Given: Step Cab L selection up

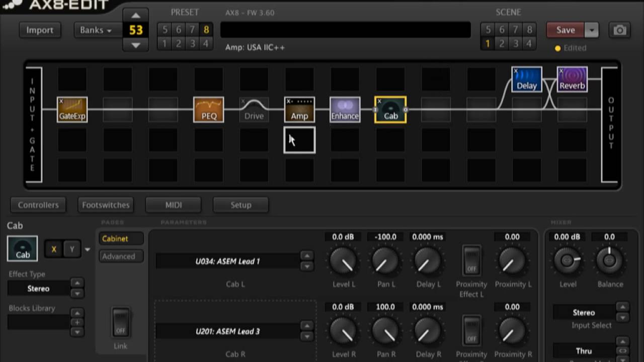Looking at the screenshot, I should click(307, 256).
